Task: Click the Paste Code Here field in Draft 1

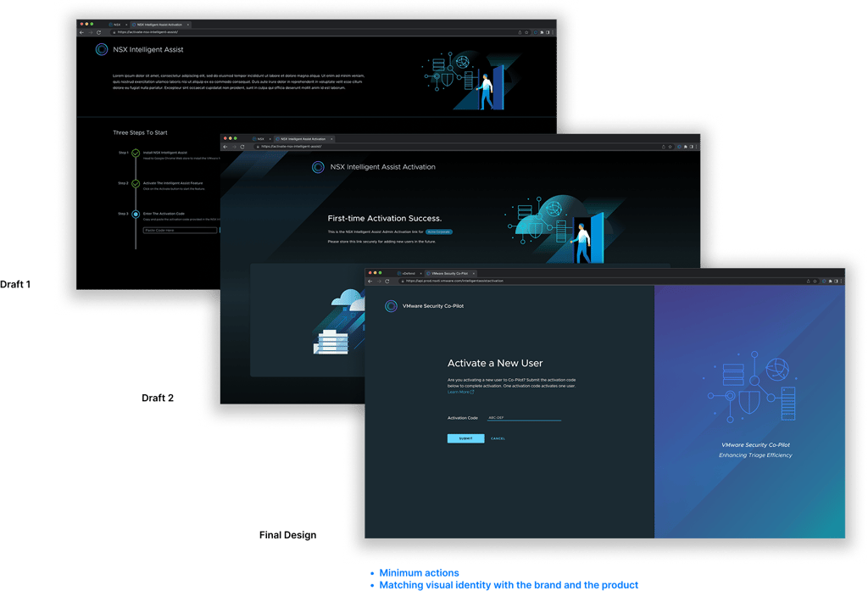Action: (x=180, y=230)
